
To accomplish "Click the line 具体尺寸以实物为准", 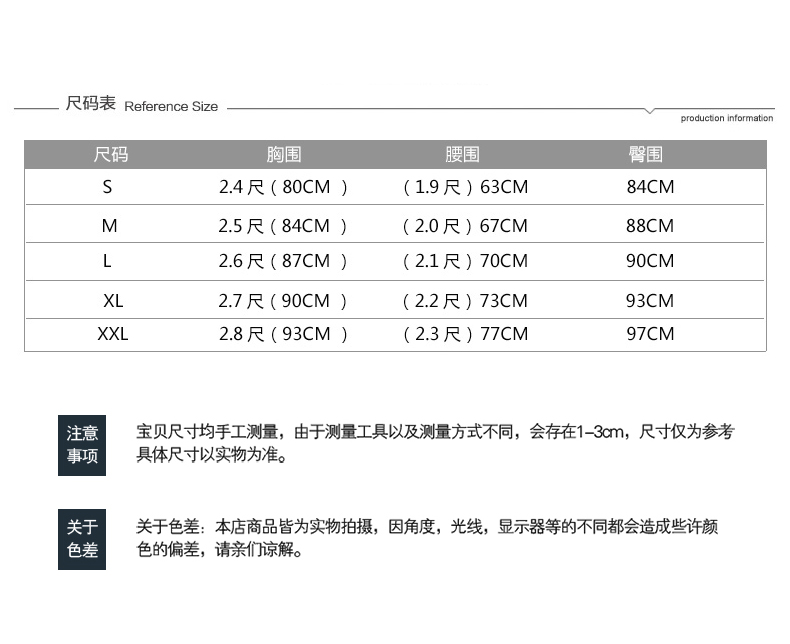I will [212, 455].
